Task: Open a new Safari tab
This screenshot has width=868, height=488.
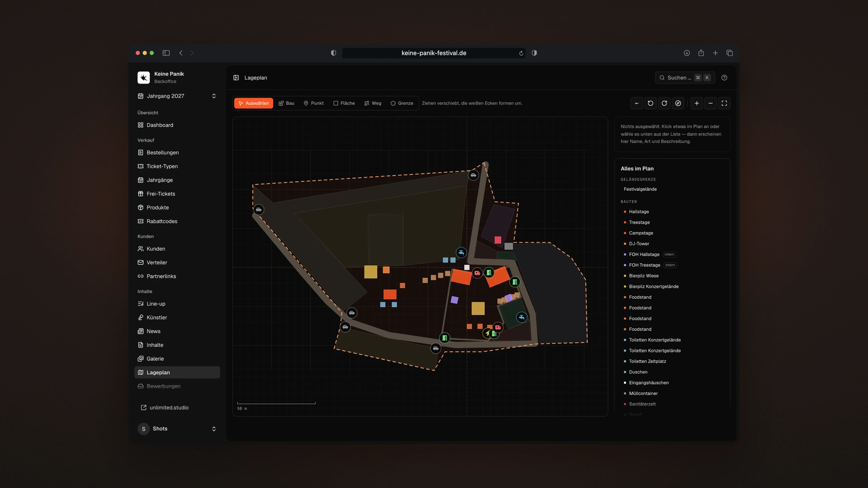Action: coord(715,53)
